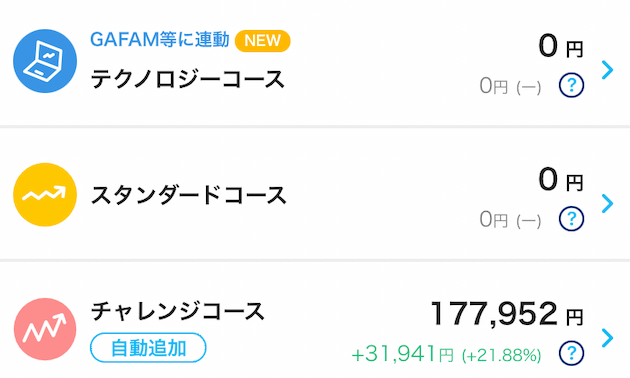Open help for テクノロジーコース question mark
Viewport: 630px width, 378px height.
571,85
